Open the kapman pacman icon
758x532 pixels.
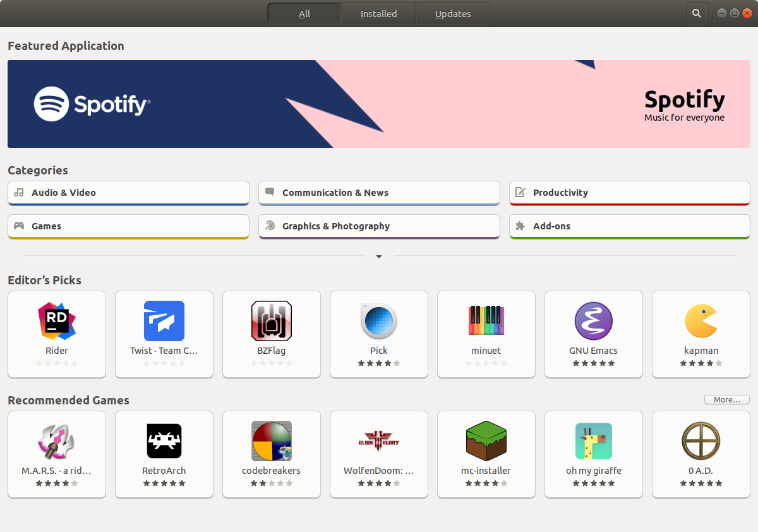pyautogui.click(x=701, y=321)
